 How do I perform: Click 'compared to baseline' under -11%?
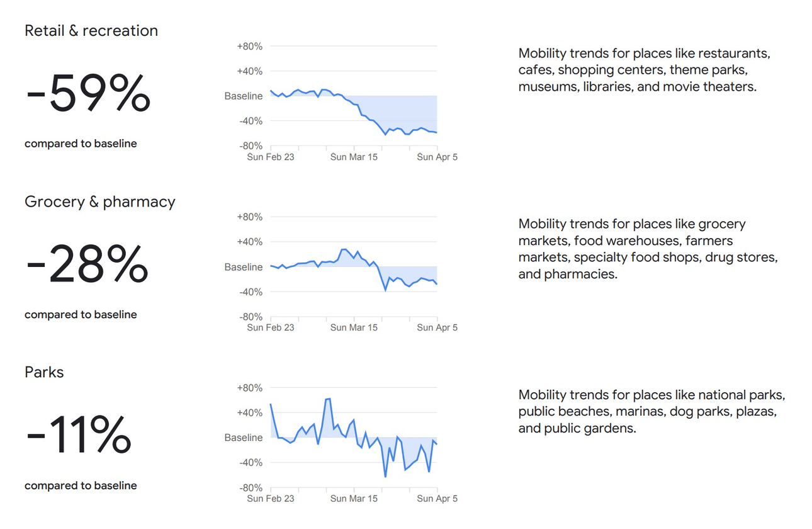pos(81,486)
